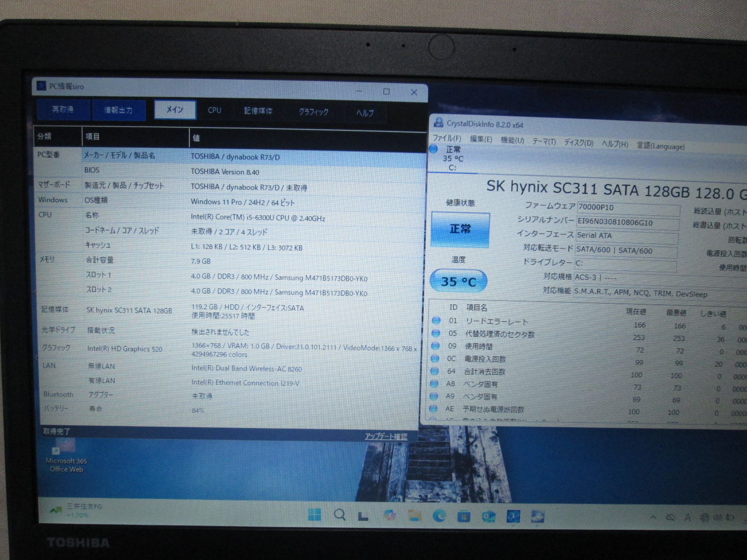
Task: Switch to the CPU tab
Action: coord(215,111)
